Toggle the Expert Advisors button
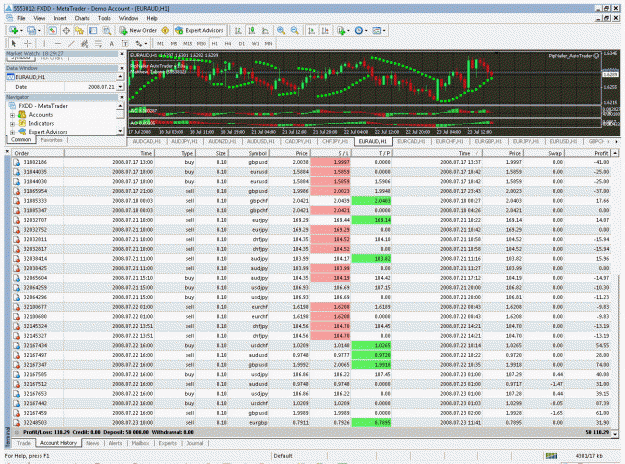The height and width of the screenshot is (464, 625). coord(199,30)
